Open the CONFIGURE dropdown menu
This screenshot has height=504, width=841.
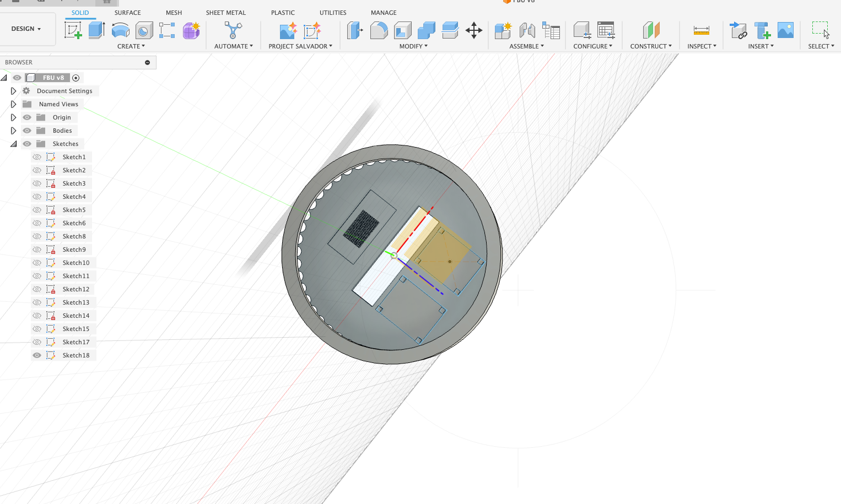593,46
